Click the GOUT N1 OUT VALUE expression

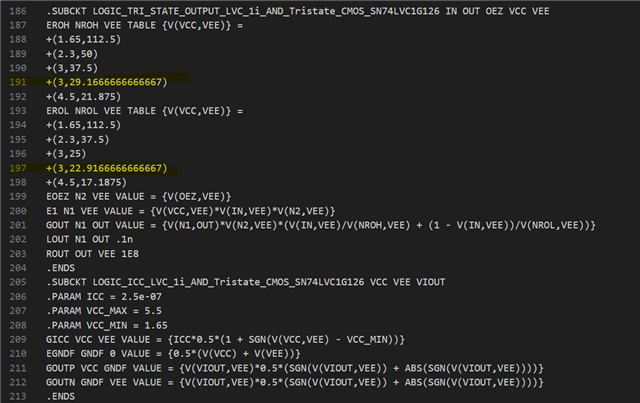(321, 225)
